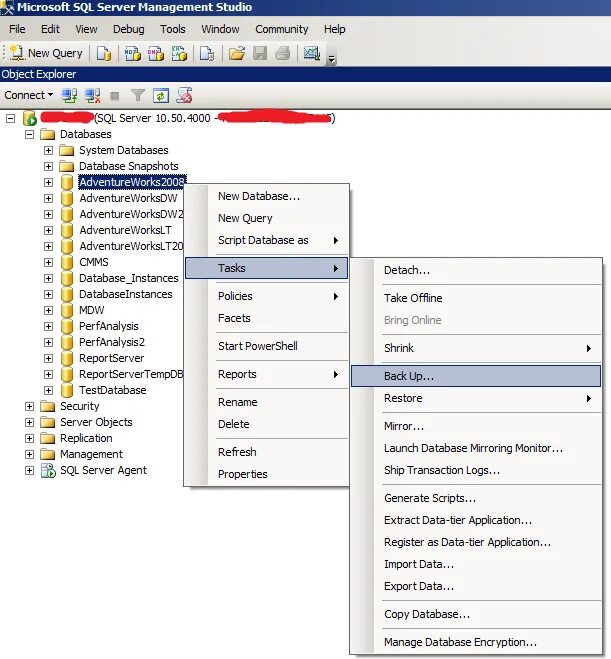Open the Shrink submenu
Viewport: 611px width, 659px height.
476,348
